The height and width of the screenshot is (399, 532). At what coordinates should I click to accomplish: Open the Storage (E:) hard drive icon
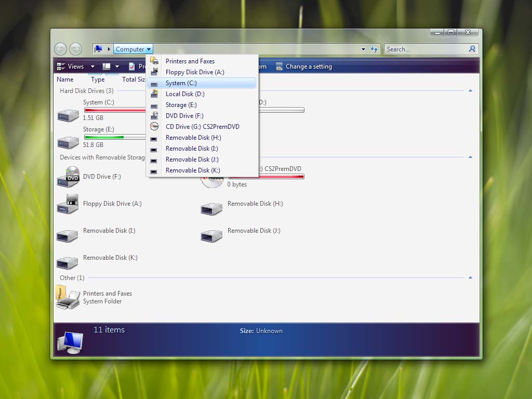68,142
